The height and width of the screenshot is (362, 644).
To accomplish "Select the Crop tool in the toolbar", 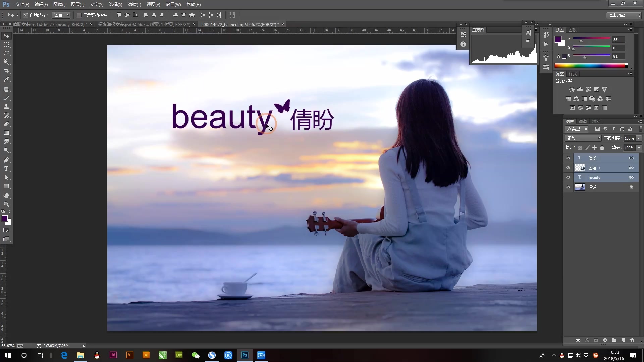I will [x=6, y=71].
